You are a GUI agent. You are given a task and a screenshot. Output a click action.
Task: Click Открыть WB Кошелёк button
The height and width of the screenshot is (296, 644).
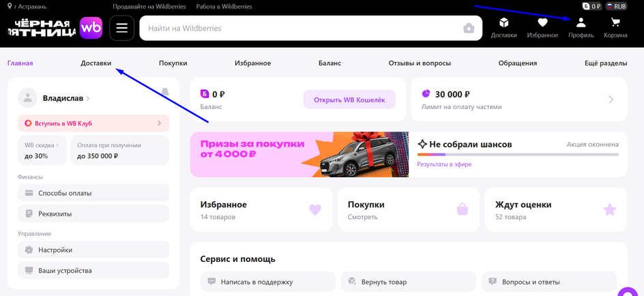[x=349, y=100]
